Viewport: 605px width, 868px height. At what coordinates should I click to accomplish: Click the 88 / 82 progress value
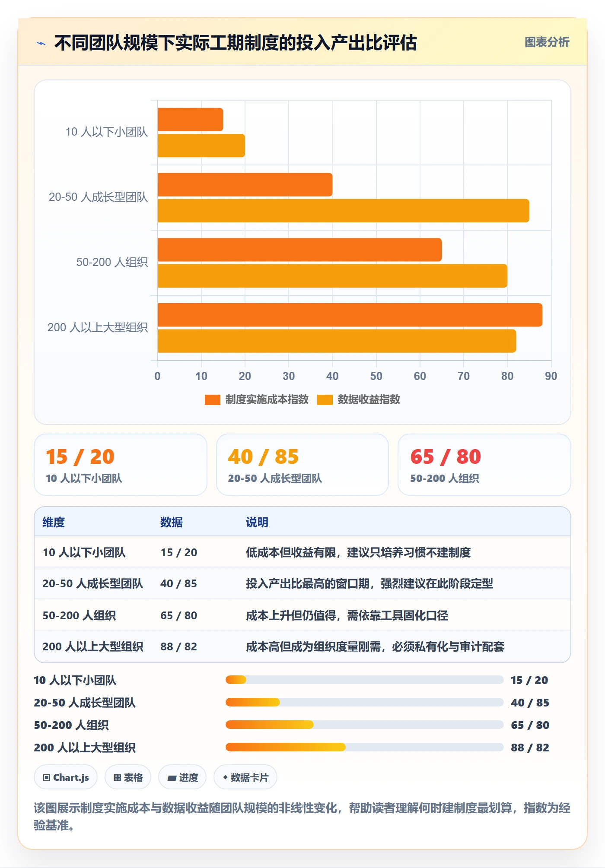coord(530,748)
